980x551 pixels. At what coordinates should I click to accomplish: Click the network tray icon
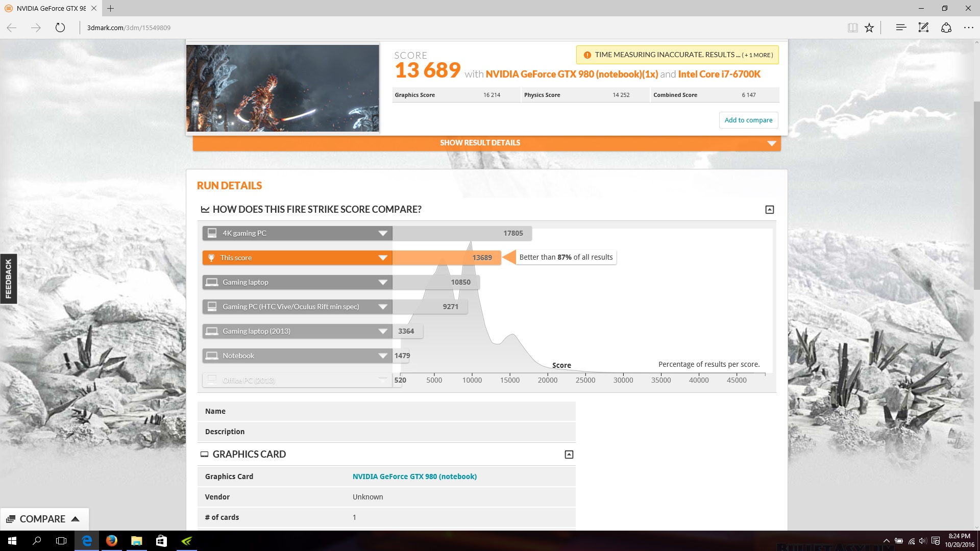[912, 541]
